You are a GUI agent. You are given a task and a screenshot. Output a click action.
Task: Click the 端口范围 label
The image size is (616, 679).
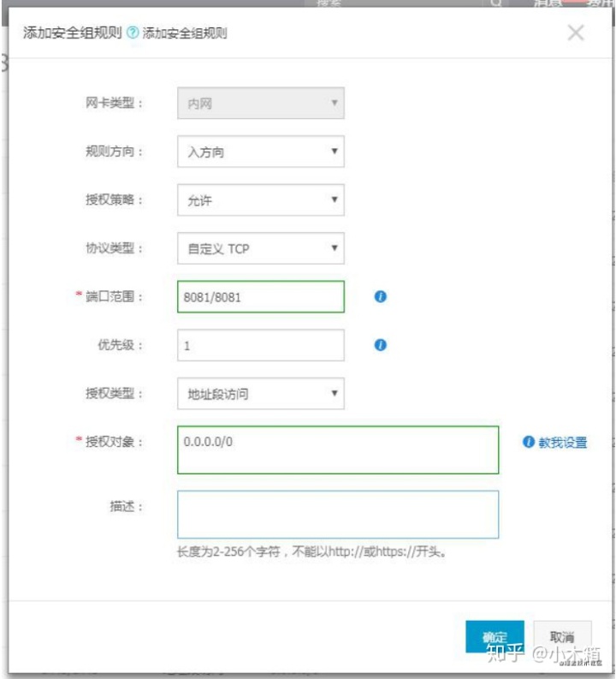[x=114, y=296]
